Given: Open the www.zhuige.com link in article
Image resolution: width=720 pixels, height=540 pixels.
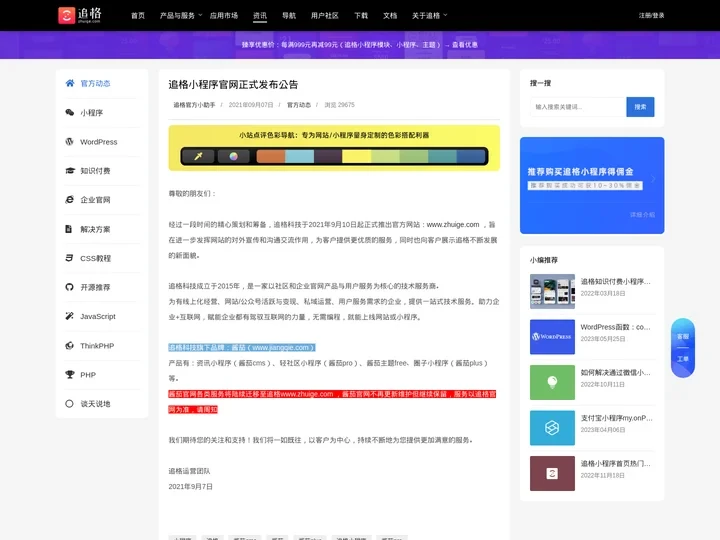Looking at the screenshot, I should [x=453, y=225].
